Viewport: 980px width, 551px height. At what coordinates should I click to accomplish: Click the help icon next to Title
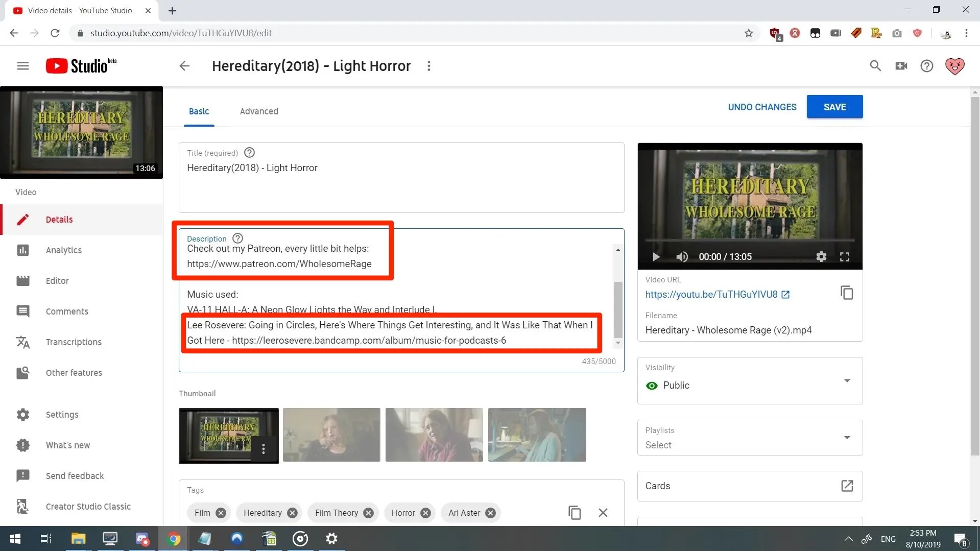[249, 153]
